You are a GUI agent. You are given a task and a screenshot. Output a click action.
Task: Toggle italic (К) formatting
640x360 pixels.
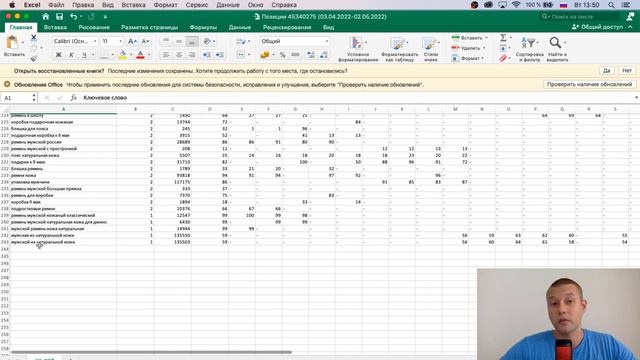pyautogui.click(x=71, y=55)
